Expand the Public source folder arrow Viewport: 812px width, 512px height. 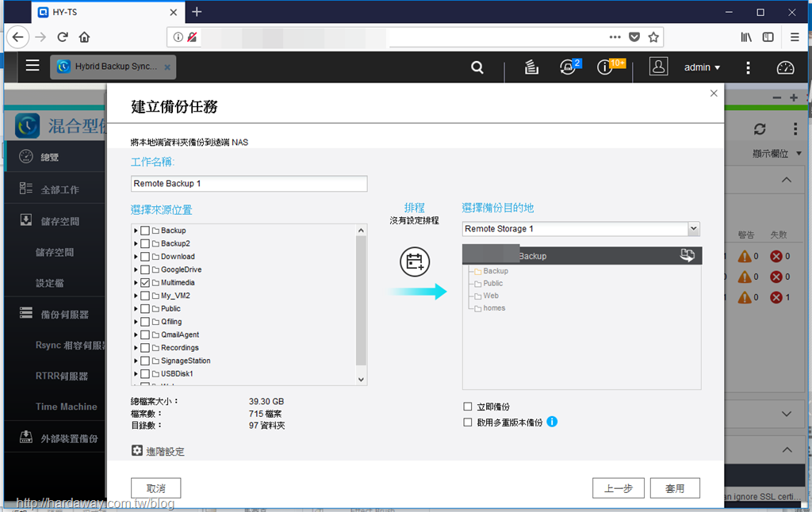tap(136, 308)
